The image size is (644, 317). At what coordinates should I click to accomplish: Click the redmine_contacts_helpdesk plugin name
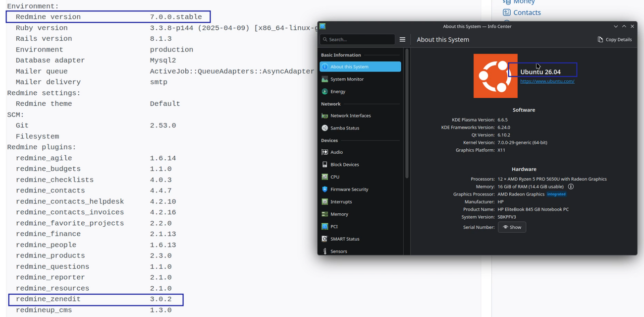click(x=70, y=202)
